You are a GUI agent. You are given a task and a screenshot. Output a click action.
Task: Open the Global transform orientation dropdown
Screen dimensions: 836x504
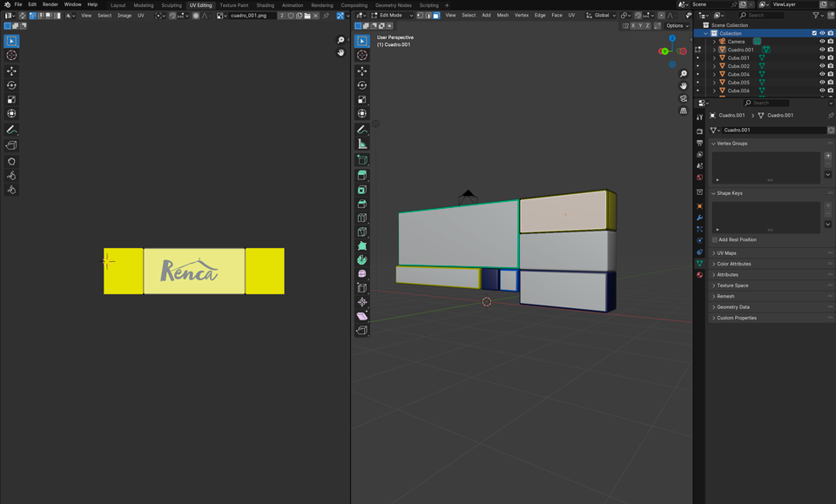(601, 16)
